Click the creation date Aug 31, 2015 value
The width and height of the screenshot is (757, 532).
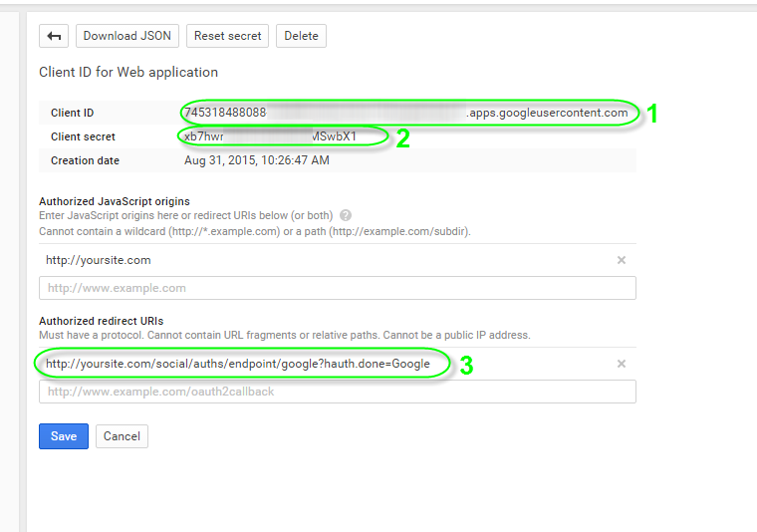(257, 160)
